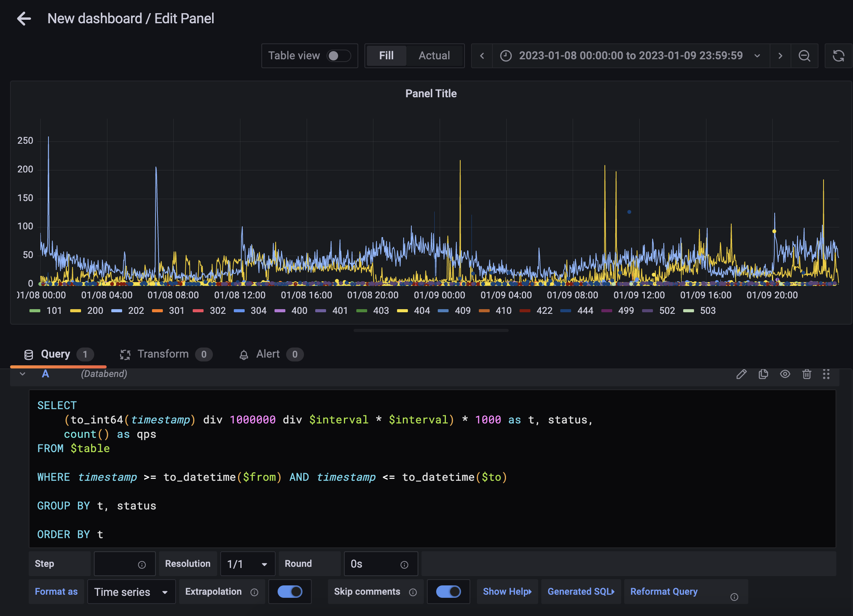Click the drag handle dots on query A
This screenshot has height=616, width=853.
(x=826, y=374)
